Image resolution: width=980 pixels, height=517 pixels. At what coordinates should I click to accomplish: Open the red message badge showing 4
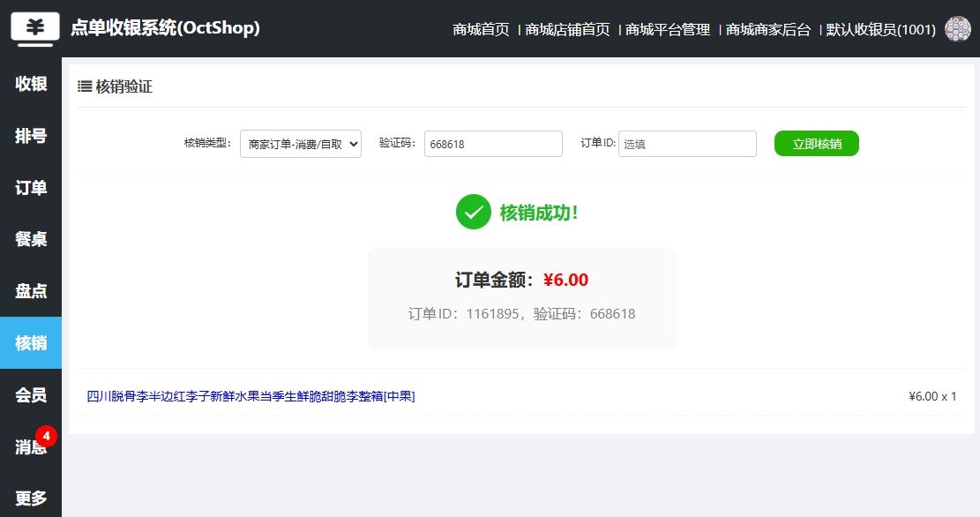point(46,436)
